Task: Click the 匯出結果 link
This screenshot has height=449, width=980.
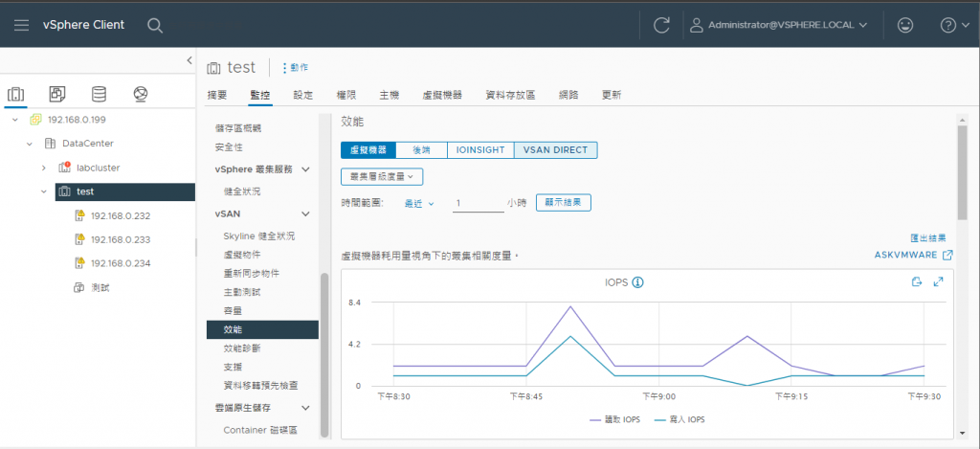Action: (x=927, y=238)
